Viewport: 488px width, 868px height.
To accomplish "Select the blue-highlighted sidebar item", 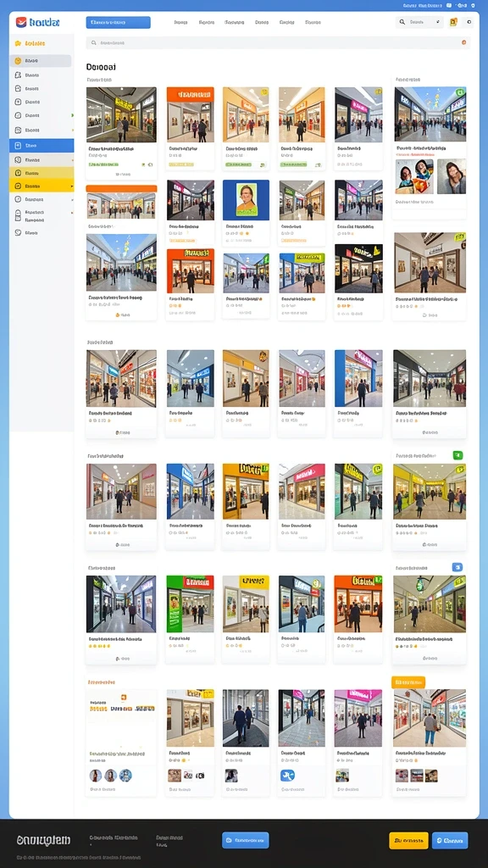I will pyautogui.click(x=42, y=146).
